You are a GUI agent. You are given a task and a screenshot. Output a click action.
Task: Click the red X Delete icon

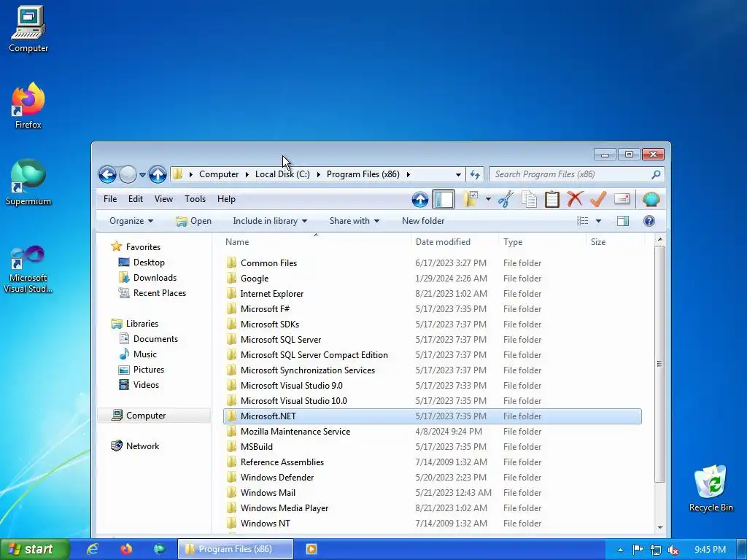pos(575,199)
